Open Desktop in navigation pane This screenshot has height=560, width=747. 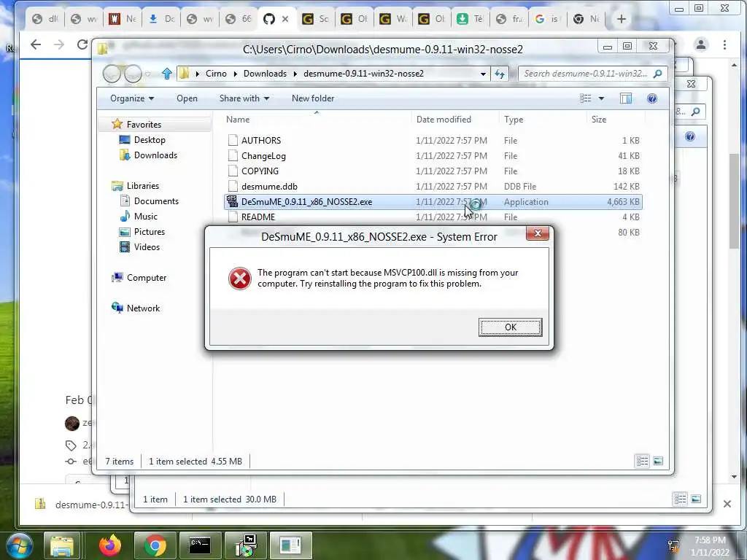(x=150, y=140)
